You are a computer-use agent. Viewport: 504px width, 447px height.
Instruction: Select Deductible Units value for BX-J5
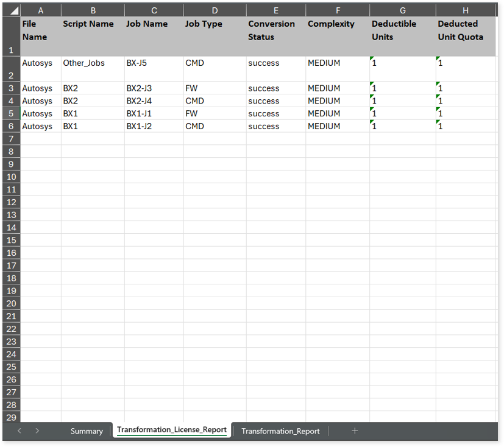click(x=402, y=69)
